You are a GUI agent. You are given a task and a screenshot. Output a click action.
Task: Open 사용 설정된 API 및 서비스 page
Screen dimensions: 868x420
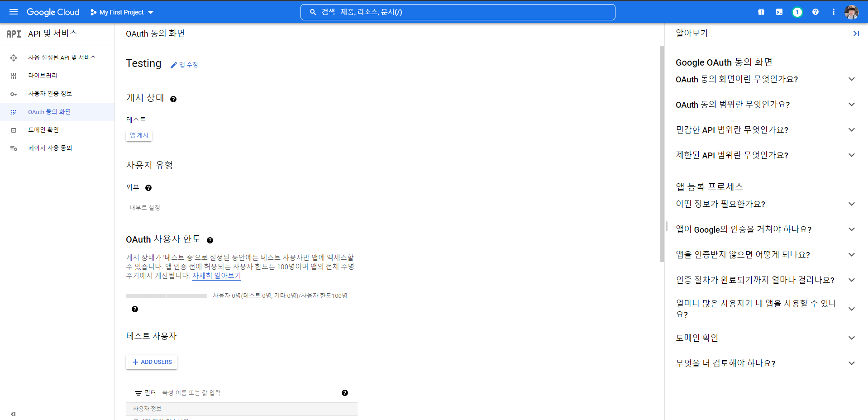coord(57,57)
